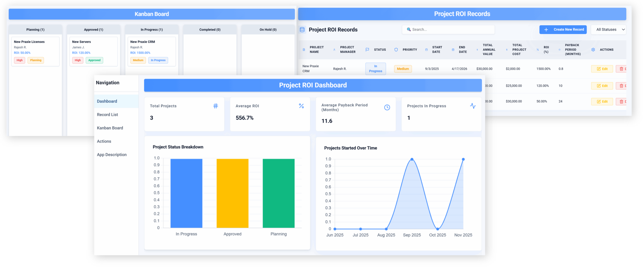This screenshot has width=644, height=267.
Task: Open the New Servers kanban card
Action: coord(94,52)
